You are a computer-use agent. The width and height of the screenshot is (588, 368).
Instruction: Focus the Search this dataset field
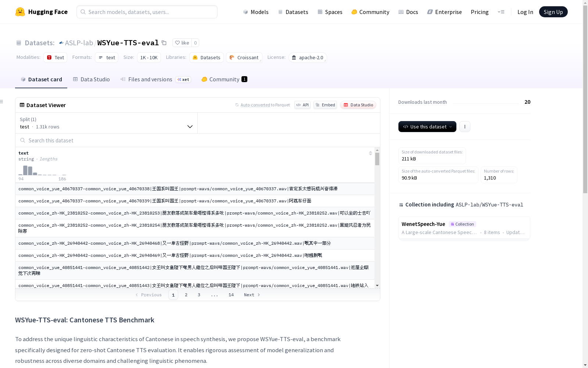click(x=198, y=140)
